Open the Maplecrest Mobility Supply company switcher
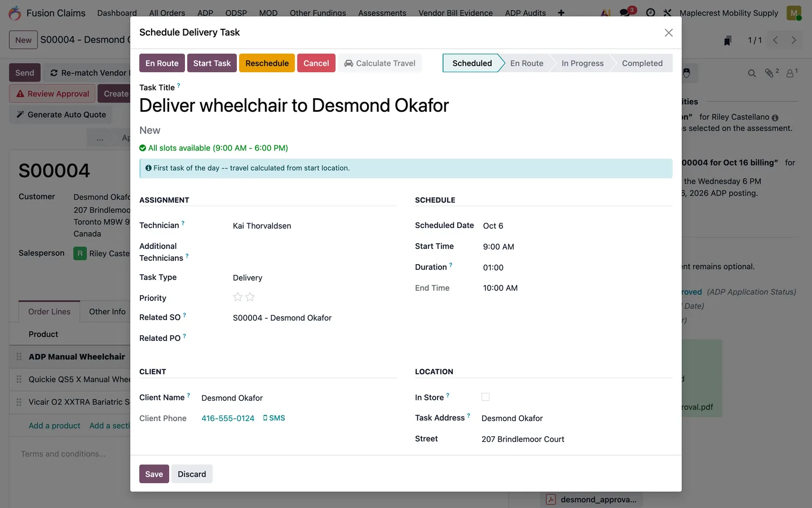Image resolution: width=812 pixels, height=508 pixels. (x=729, y=12)
